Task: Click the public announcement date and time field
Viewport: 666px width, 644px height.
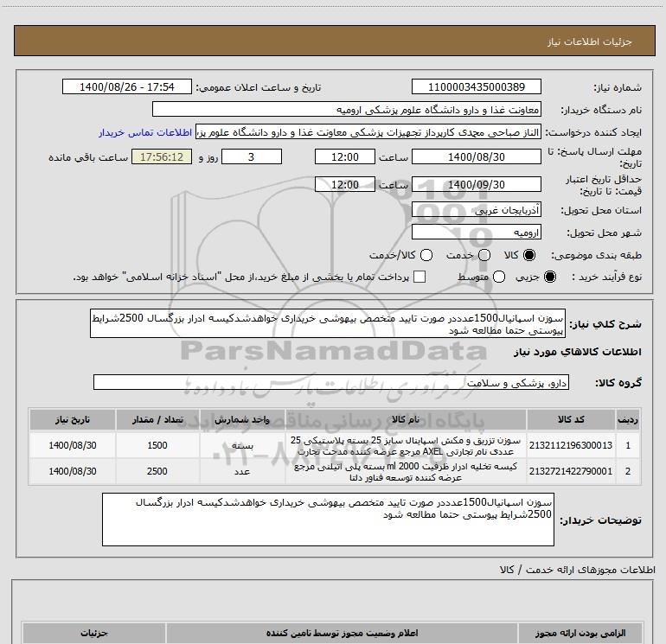Action: point(126,87)
